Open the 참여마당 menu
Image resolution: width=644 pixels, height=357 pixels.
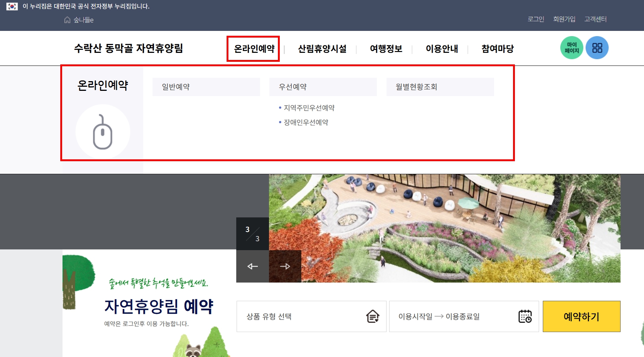coord(497,48)
